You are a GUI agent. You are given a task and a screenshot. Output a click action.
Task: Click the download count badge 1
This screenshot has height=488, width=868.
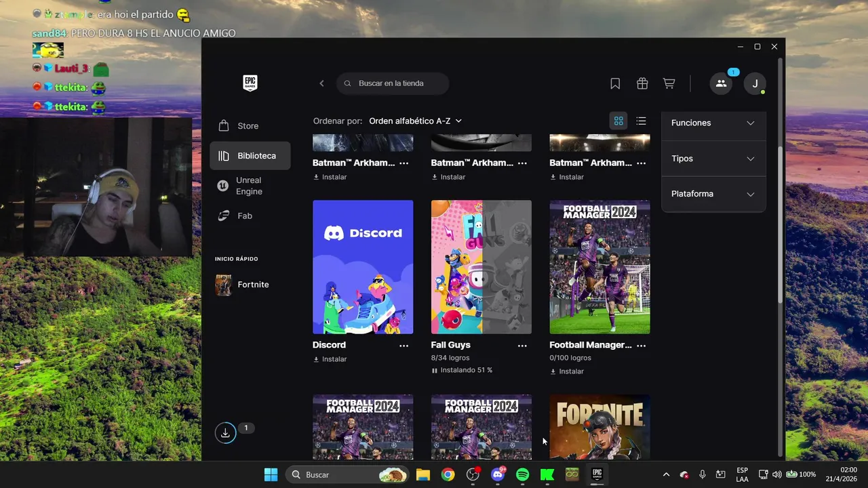pos(245,428)
